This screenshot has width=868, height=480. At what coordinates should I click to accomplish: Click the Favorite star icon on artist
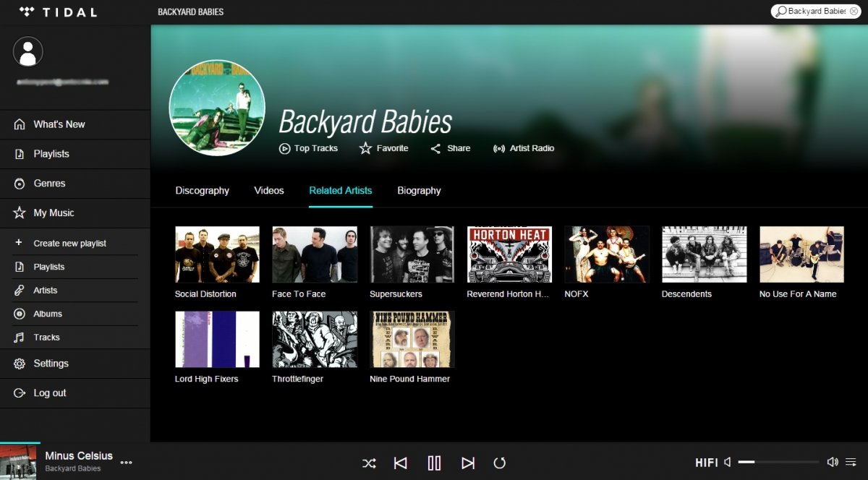coord(365,148)
